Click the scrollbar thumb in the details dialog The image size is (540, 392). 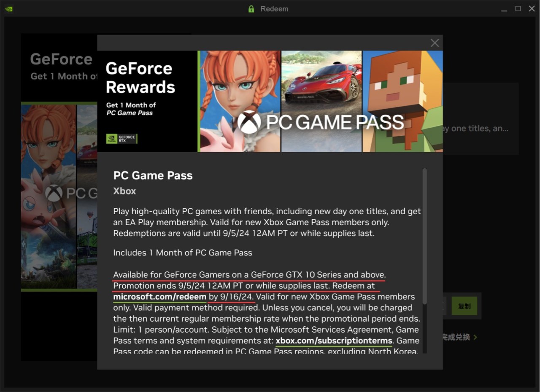[x=424, y=236]
